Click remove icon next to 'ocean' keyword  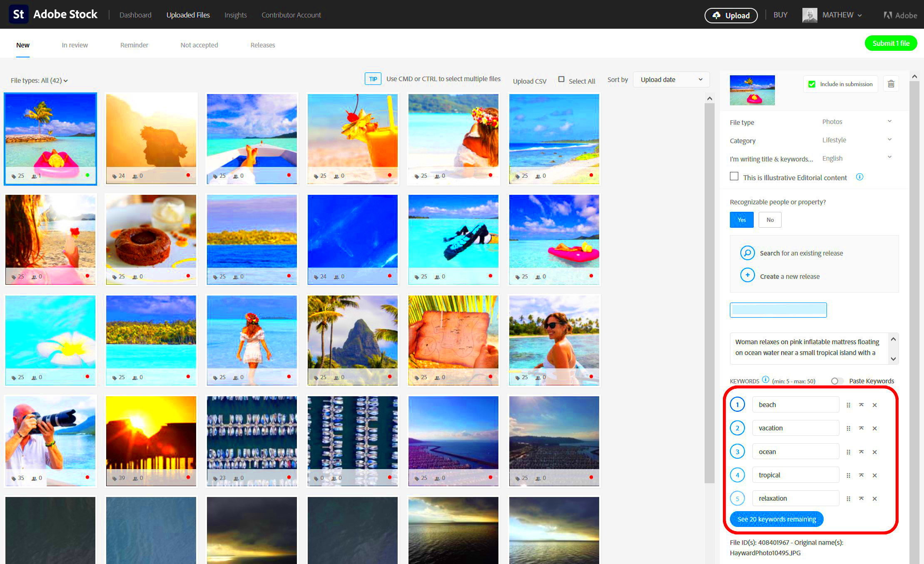click(x=874, y=451)
